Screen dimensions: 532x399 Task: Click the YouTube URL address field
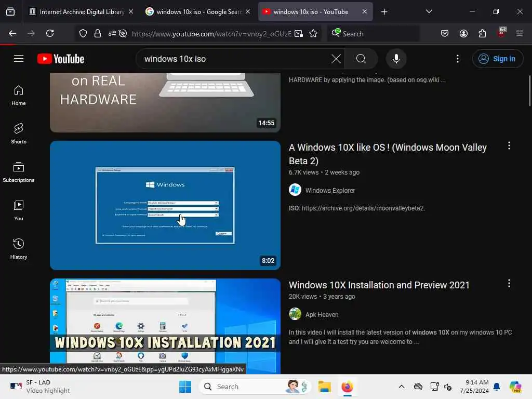click(x=211, y=34)
